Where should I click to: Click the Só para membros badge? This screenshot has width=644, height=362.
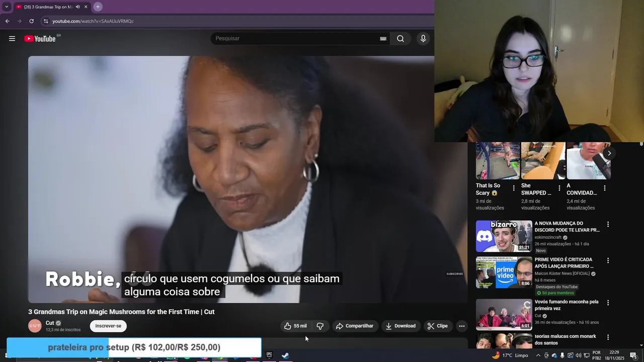(x=555, y=293)
